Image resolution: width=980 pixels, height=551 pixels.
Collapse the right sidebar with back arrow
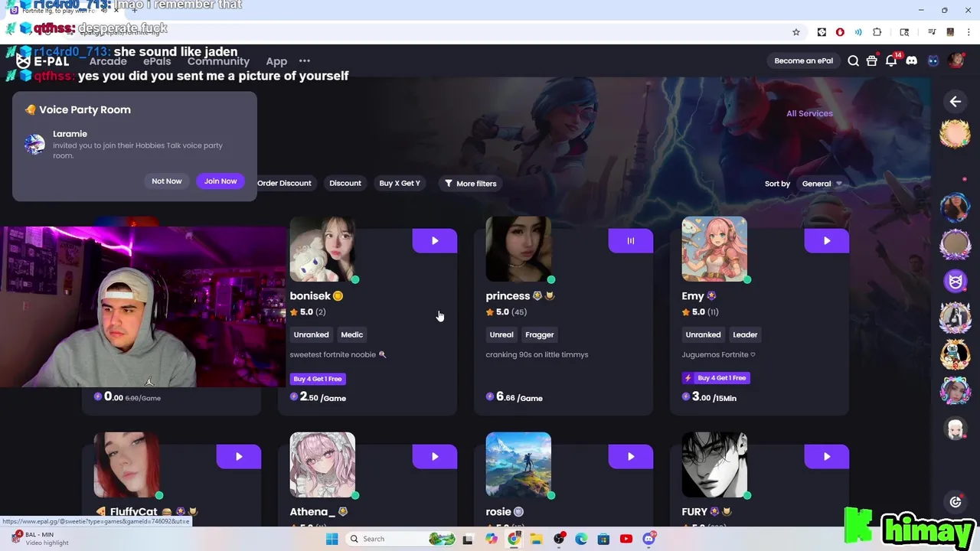955,101
